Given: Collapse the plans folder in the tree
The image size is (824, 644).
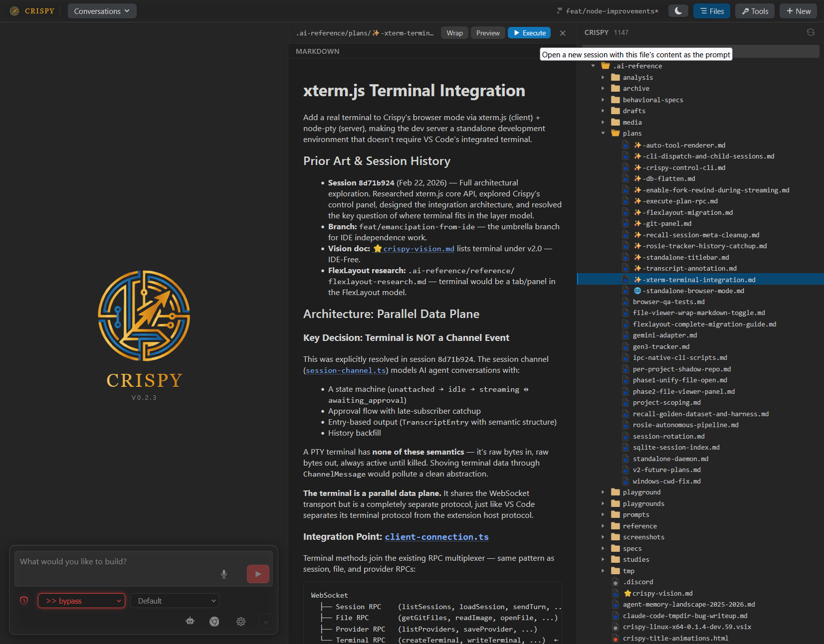Looking at the screenshot, I should tap(603, 133).
